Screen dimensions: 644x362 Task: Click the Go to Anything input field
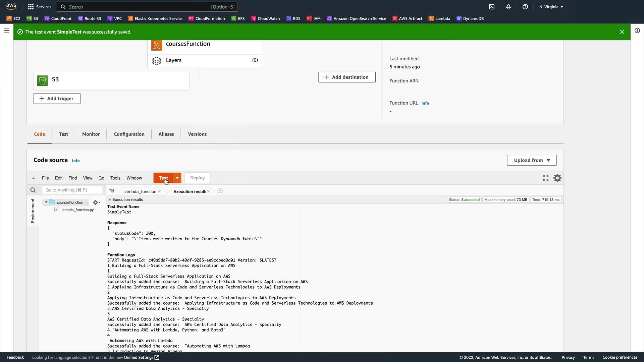(72, 190)
